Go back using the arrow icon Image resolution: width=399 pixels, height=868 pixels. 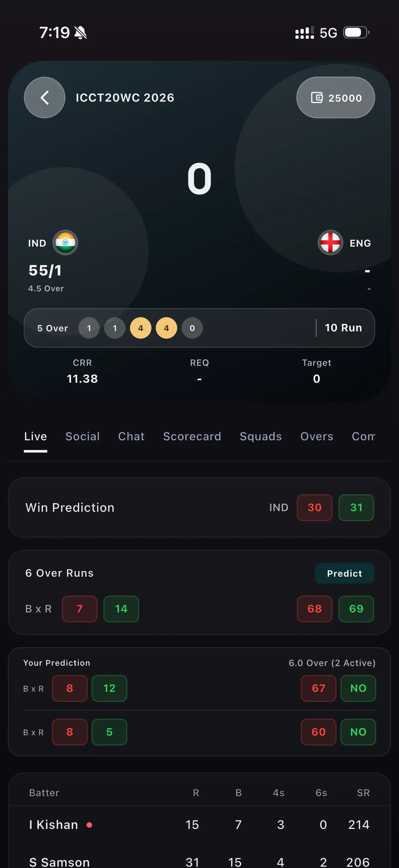[x=44, y=97]
